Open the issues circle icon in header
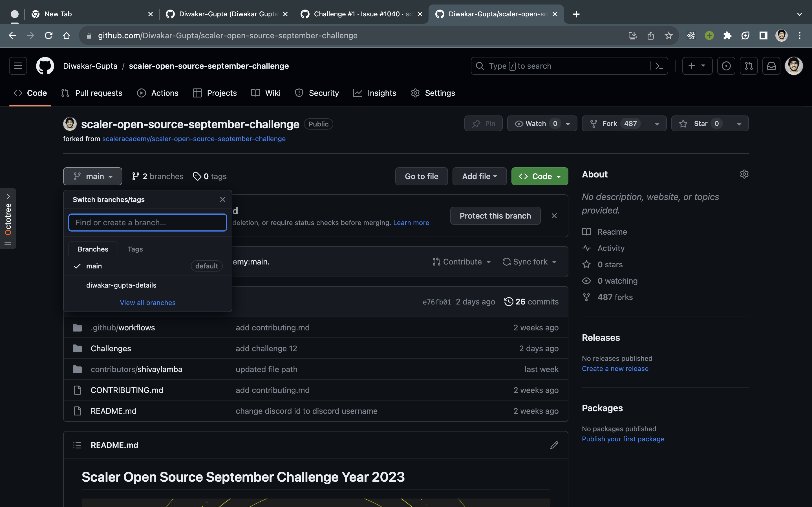 [726, 66]
